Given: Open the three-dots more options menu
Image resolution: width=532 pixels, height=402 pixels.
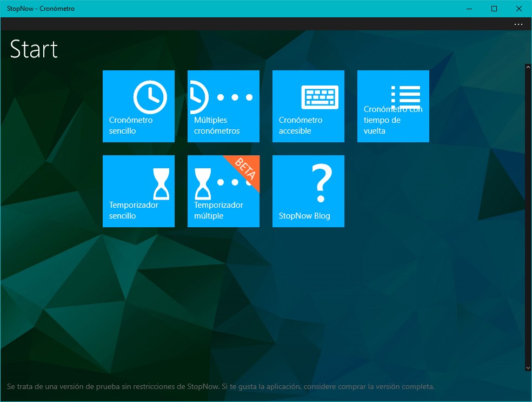Looking at the screenshot, I should 518,24.
